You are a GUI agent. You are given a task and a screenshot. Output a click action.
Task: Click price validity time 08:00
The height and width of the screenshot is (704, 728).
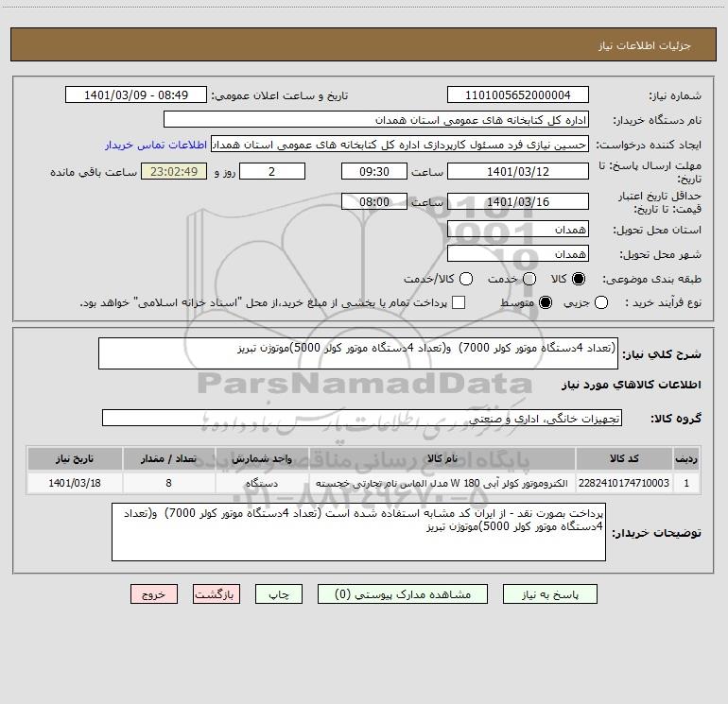374,201
